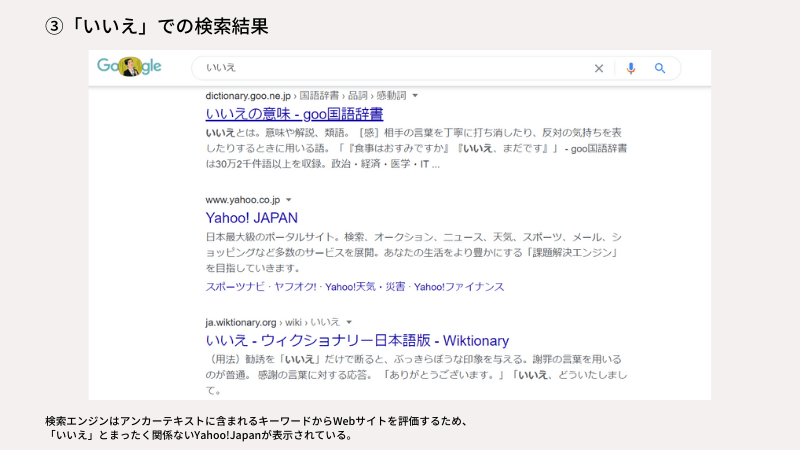Click the slide heading ③「いいえ」での検索結果

click(x=157, y=26)
